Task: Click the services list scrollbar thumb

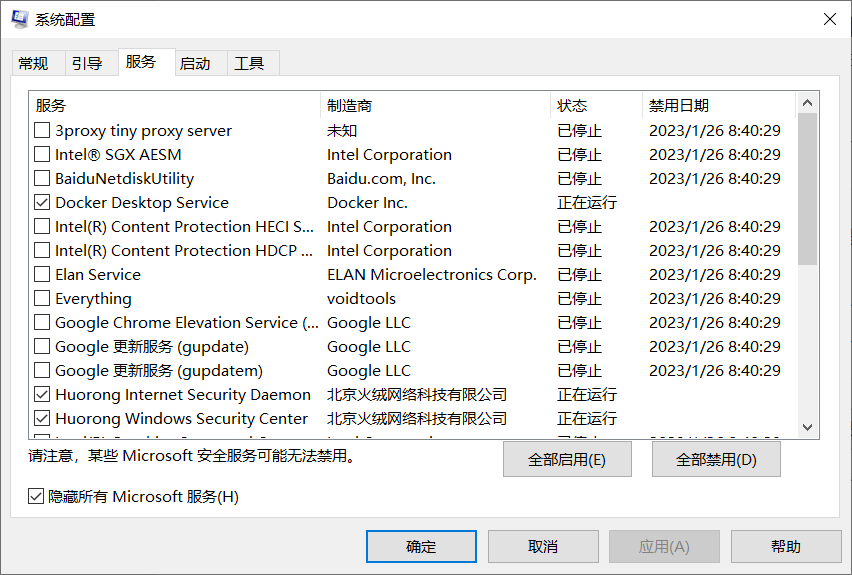Action: tap(807, 189)
